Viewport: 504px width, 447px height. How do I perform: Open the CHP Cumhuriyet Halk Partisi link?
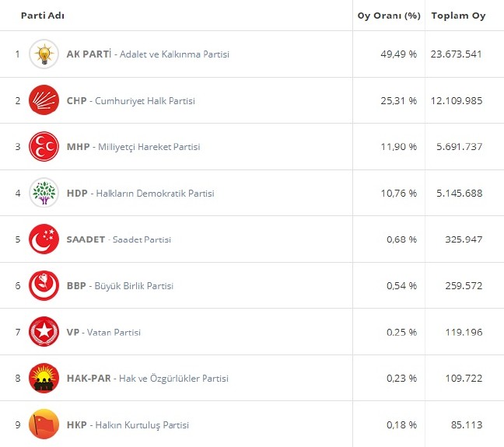pos(131,101)
